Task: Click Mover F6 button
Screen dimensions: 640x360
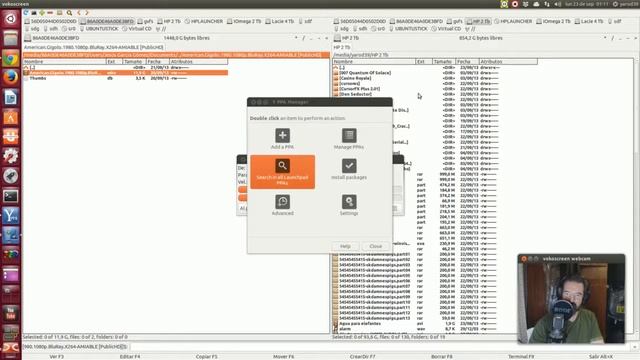Action: coord(284,356)
